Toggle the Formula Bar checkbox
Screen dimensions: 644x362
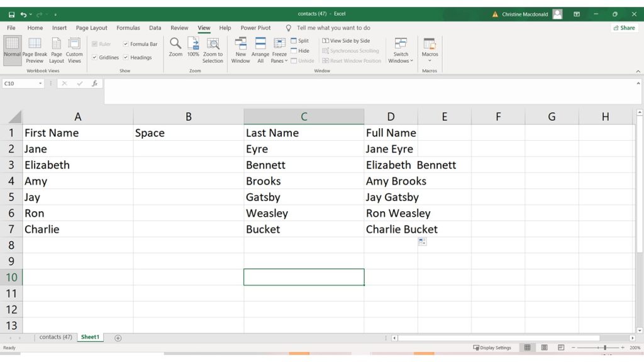pos(126,45)
